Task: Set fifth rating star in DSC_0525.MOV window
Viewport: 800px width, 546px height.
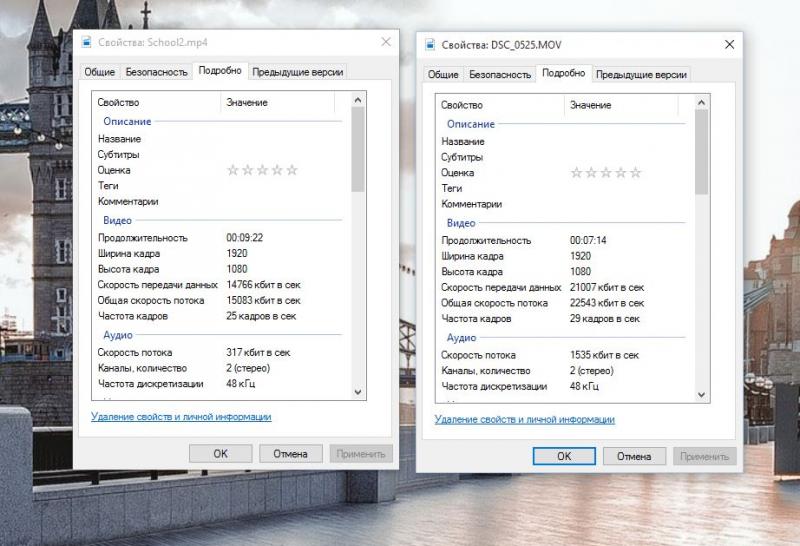Action: coord(635,172)
